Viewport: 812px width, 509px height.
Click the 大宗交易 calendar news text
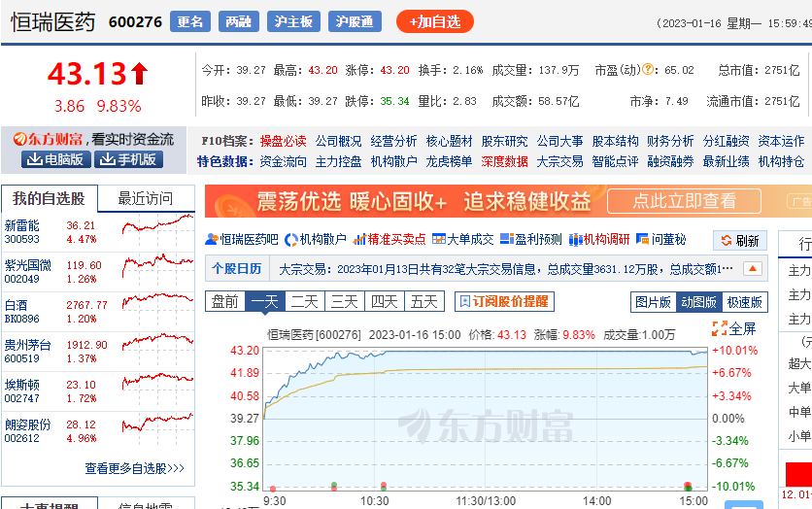506,269
